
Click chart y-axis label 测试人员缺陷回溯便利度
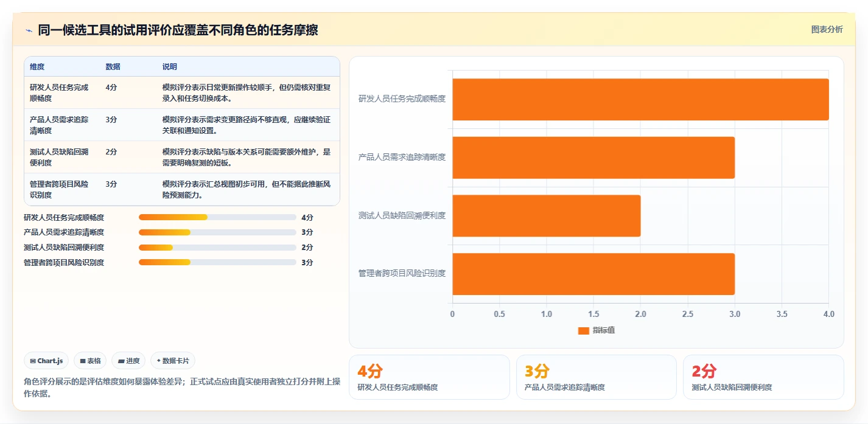(402, 215)
